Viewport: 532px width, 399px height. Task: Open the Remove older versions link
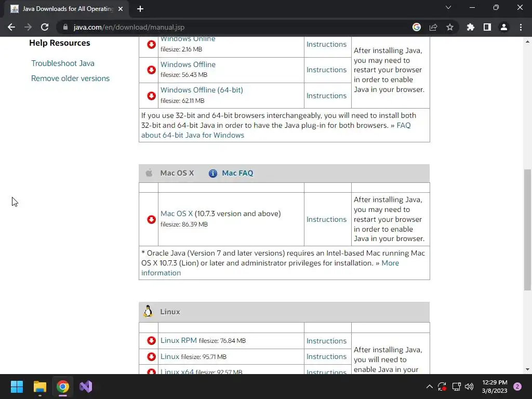pyautogui.click(x=70, y=78)
